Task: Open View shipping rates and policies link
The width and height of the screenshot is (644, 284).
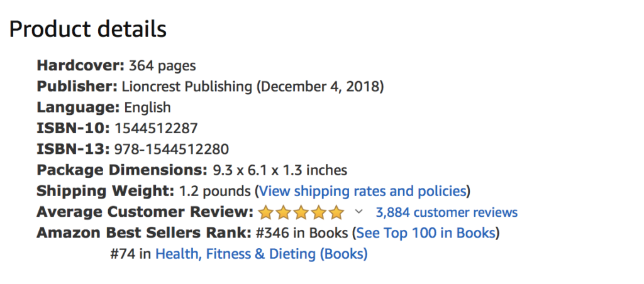Action: [x=362, y=190]
